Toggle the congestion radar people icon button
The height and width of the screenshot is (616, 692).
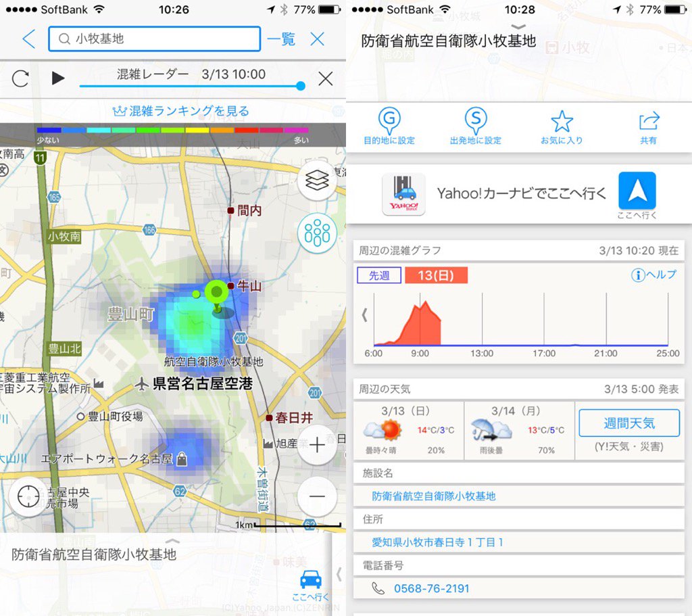[317, 233]
